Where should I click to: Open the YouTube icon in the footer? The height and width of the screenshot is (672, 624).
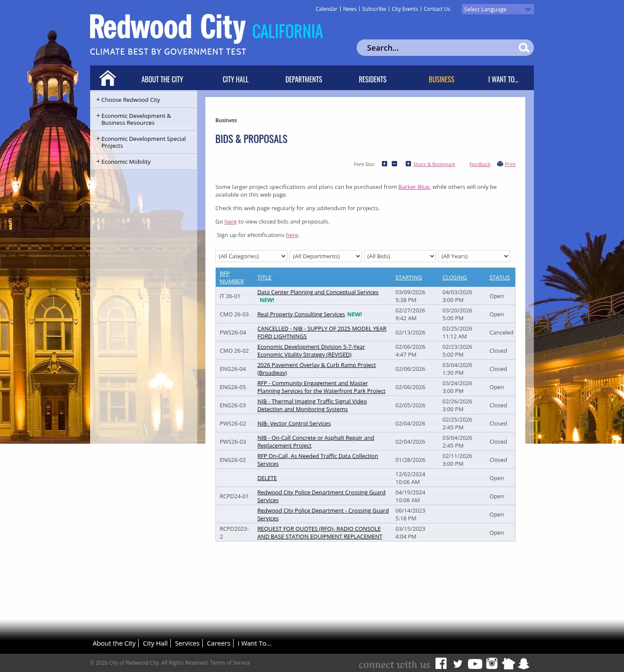(x=474, y=663)
